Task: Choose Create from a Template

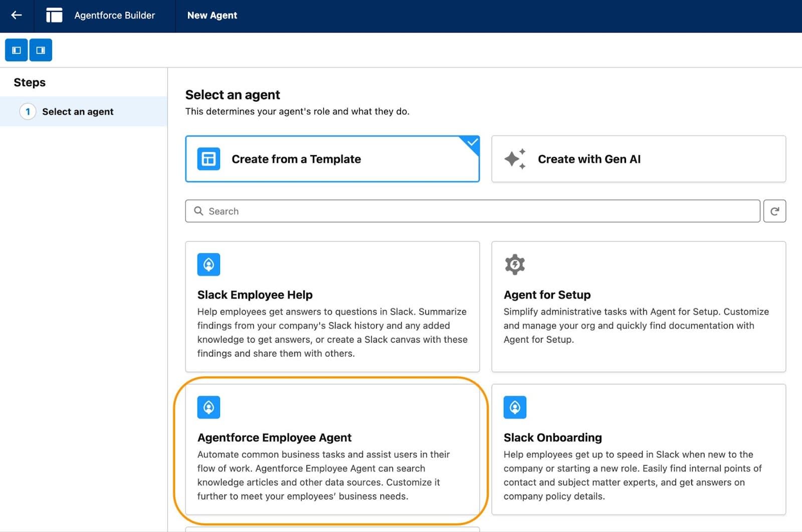Action: point(332,159)
